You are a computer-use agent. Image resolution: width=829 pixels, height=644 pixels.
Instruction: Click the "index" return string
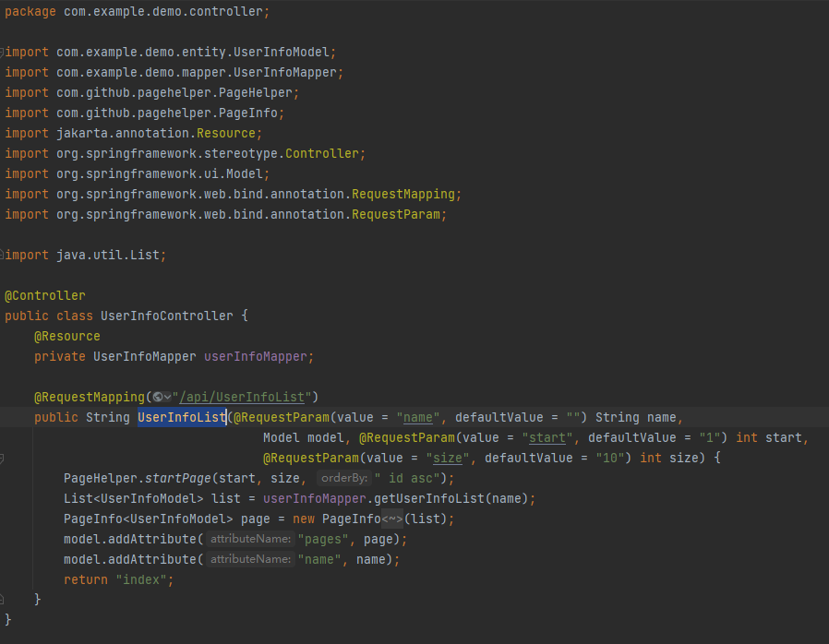(141, 580)
